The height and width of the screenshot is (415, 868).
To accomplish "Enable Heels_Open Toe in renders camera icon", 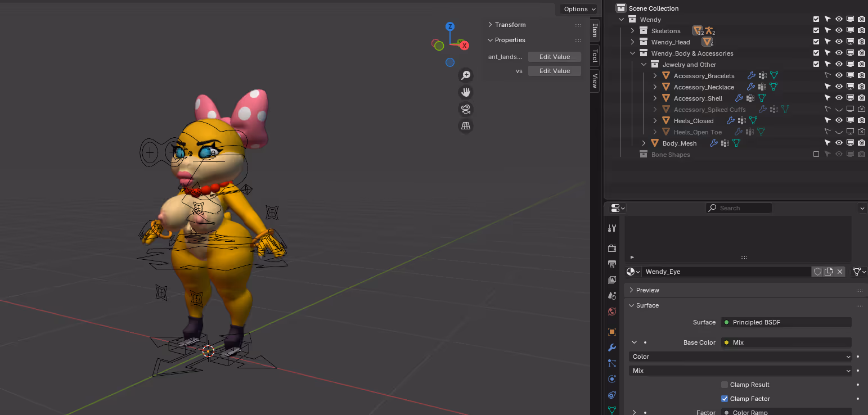I will click(x=861, y=132).
